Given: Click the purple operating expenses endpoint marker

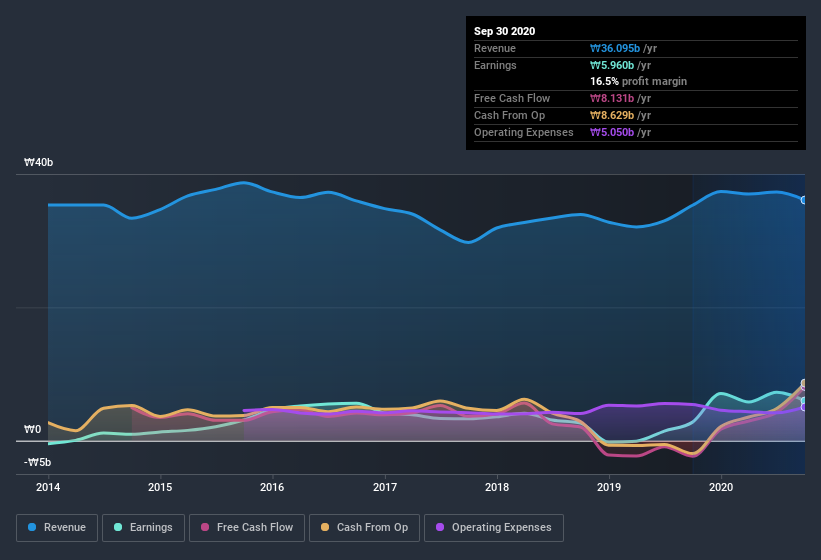Looking at the screenshot, I should coord(803,407).
